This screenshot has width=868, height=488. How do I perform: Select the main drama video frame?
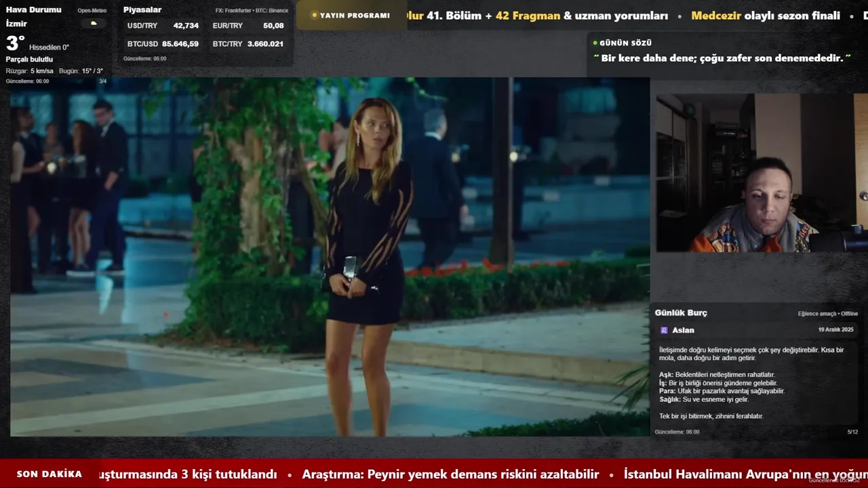(330, 257)
